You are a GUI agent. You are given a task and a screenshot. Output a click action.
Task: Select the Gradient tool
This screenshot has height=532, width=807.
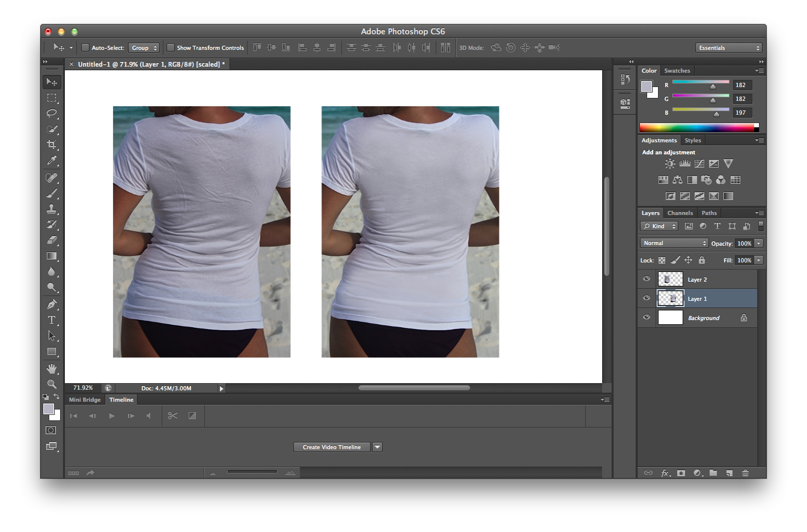click(52, 256)
